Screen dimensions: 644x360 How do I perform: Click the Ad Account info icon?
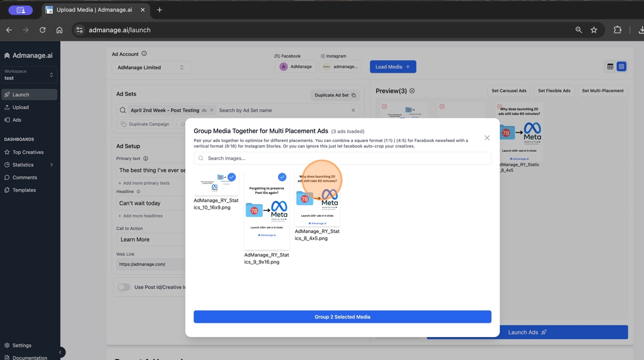pos(144,53)
